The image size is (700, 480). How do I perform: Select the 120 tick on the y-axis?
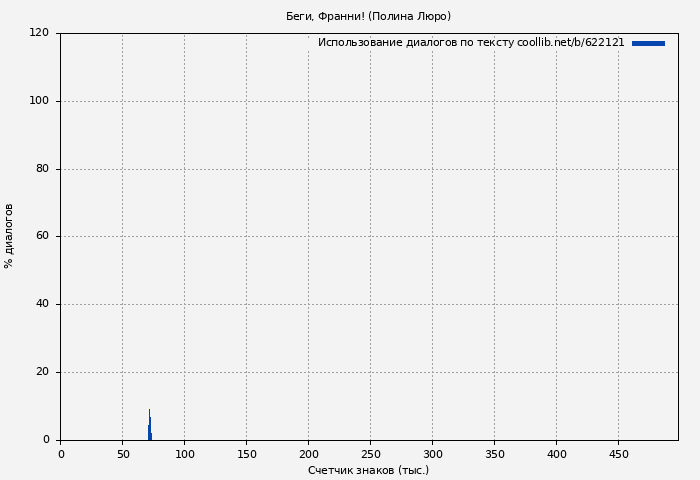(39, 33)
